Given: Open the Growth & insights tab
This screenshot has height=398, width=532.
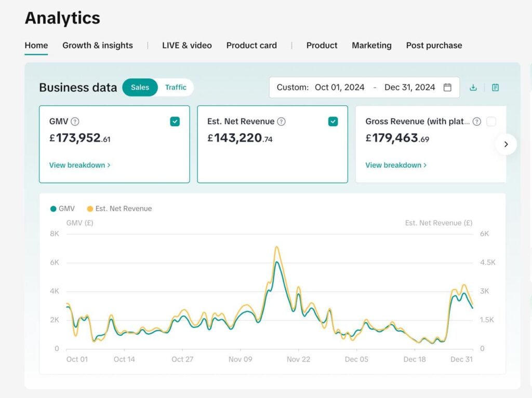Looking at the screenshot, I should pos(98,45).
